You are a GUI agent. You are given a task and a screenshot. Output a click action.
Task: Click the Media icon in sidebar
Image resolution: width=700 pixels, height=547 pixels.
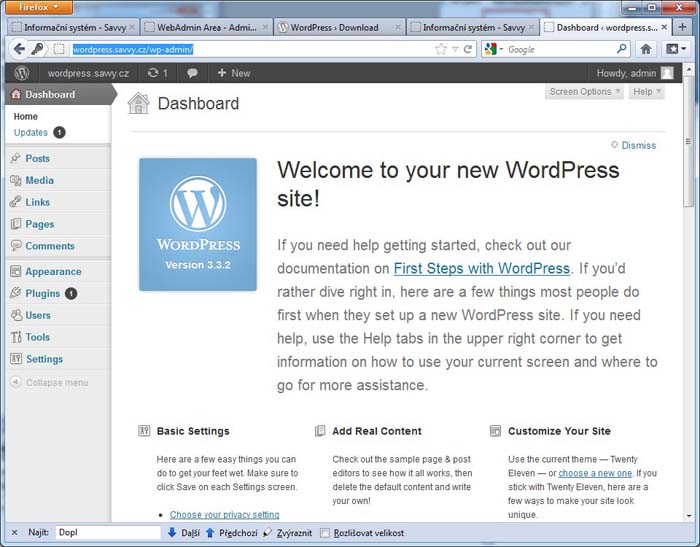pyautogui.click(x=16, y=180)
